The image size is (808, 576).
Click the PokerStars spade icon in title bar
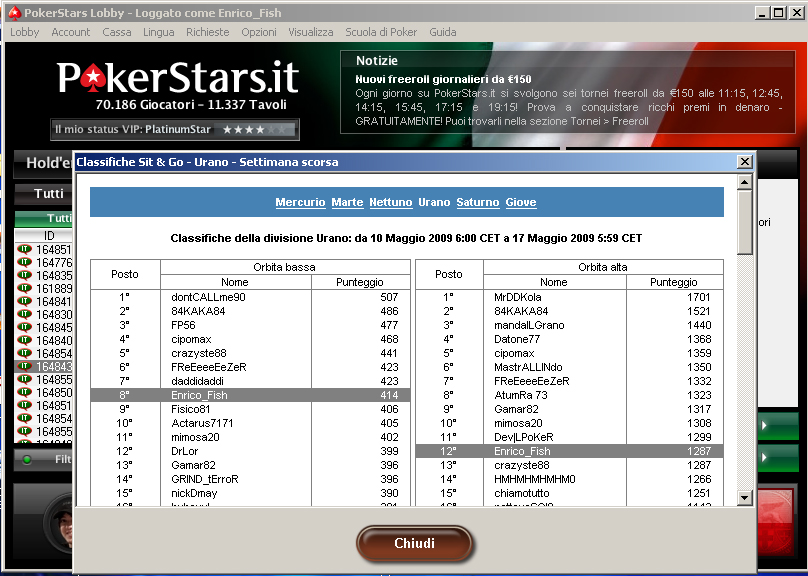(15, 13)
